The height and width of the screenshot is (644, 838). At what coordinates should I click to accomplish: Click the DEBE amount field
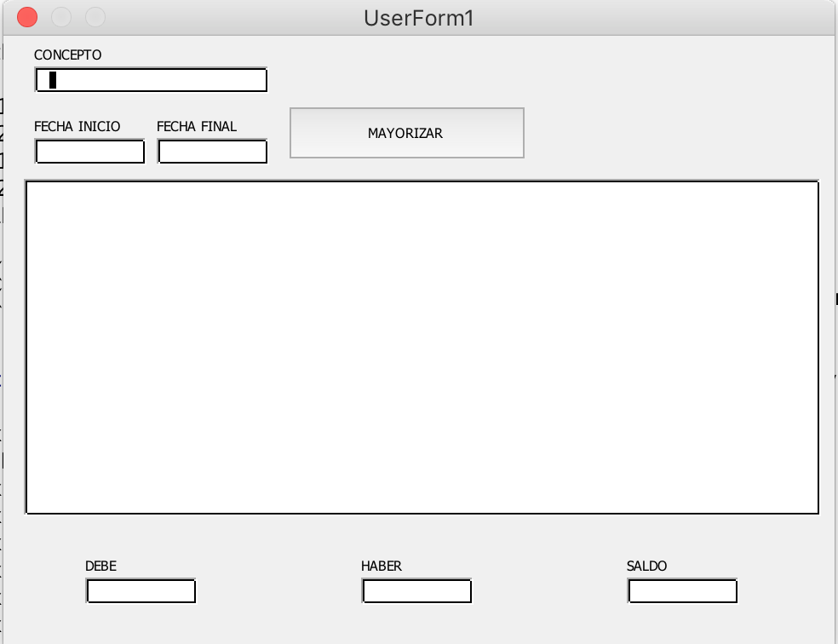click(x=141, y=590)
